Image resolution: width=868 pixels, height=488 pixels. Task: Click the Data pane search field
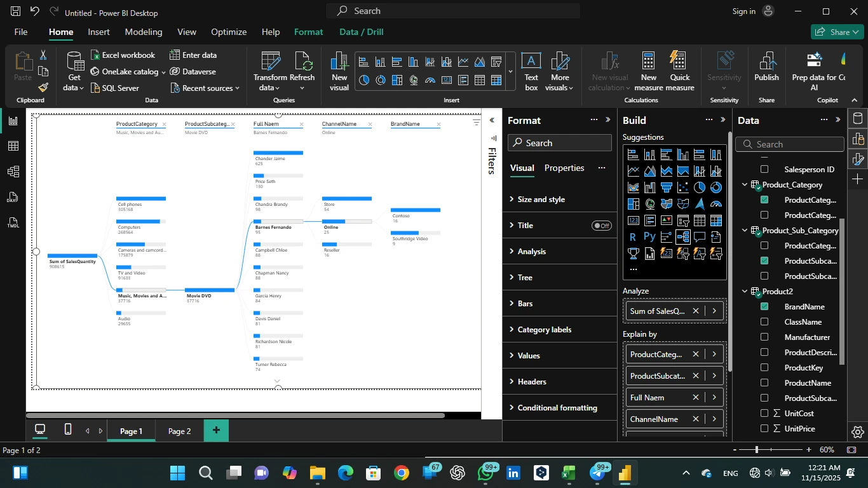point(790,144)
